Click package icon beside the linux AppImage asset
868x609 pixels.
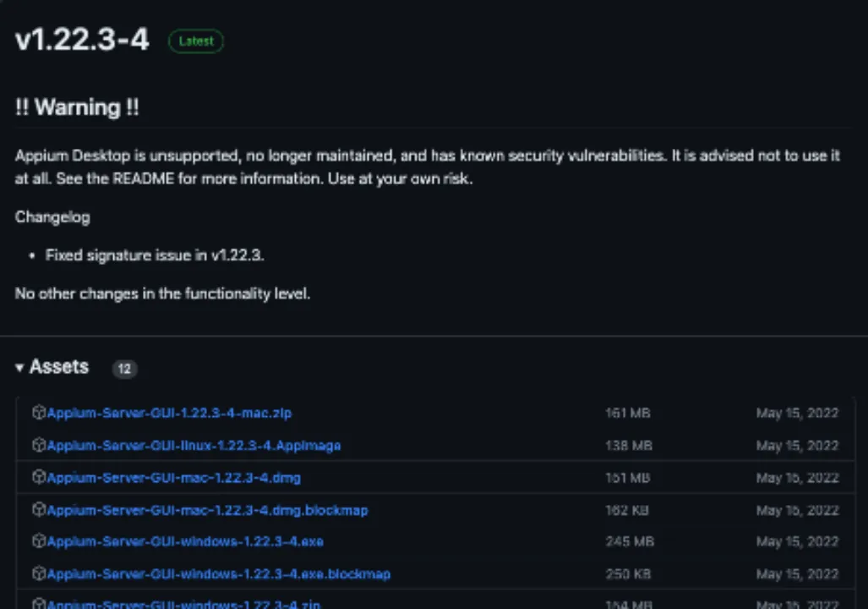[38, 445]
